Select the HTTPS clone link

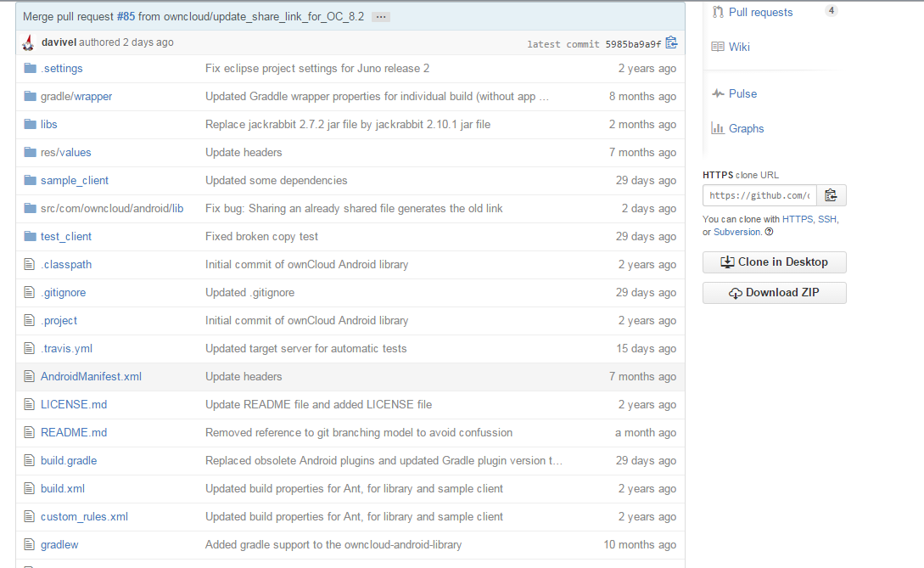pyautogui.click(x=798, y=219)
